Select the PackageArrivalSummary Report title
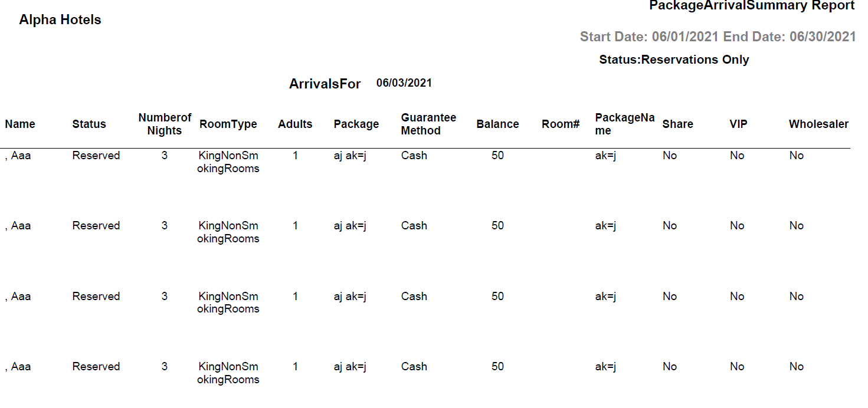 point(752,6)
